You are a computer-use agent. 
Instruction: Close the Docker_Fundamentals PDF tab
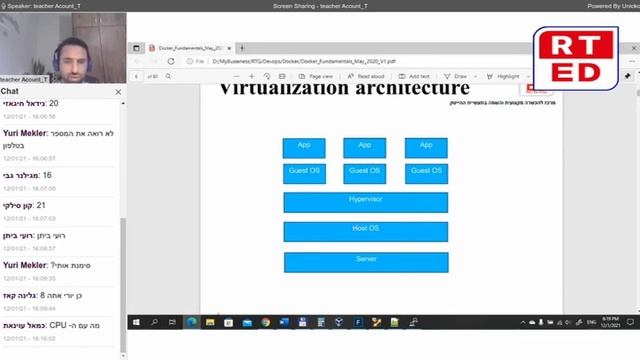click(229, 48)
